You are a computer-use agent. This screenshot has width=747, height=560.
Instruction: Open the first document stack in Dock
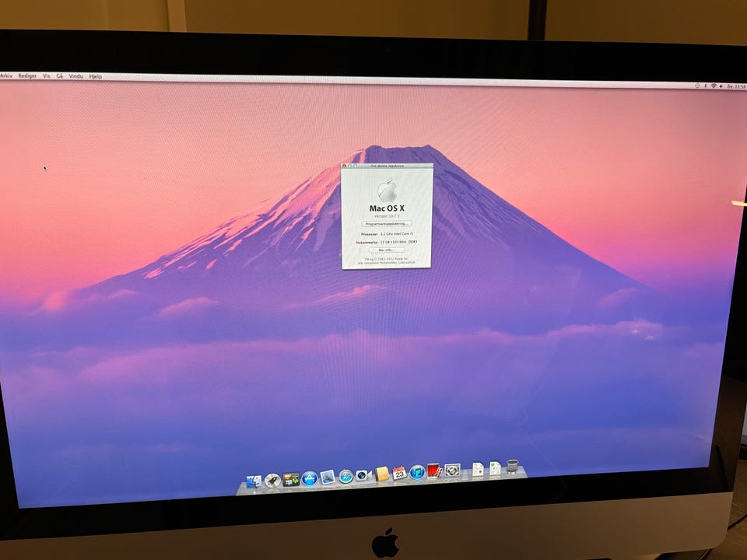[477, 469]
